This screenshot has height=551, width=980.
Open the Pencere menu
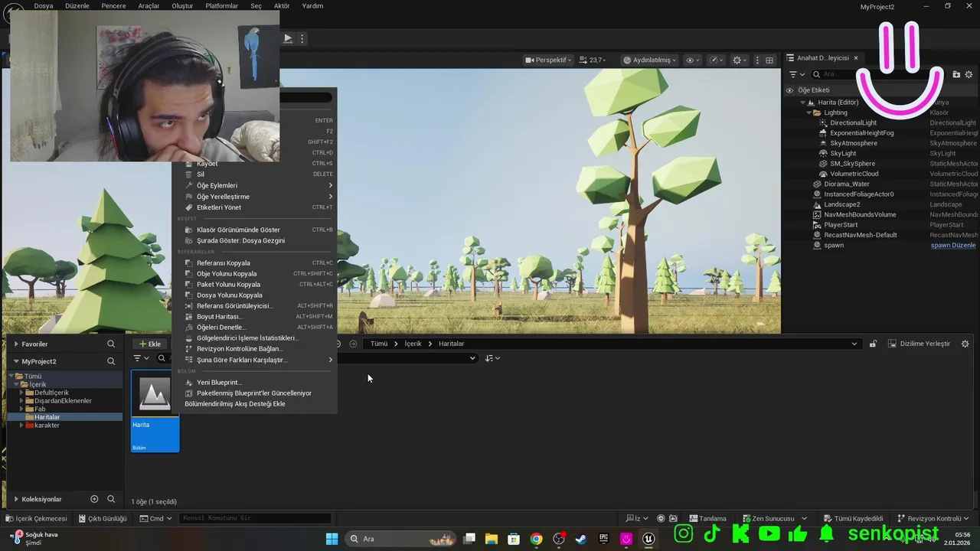[113, 6]
